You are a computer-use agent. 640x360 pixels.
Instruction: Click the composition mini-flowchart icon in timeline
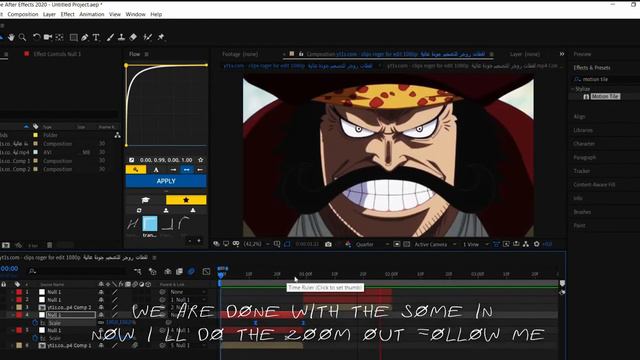coord(138,271)
